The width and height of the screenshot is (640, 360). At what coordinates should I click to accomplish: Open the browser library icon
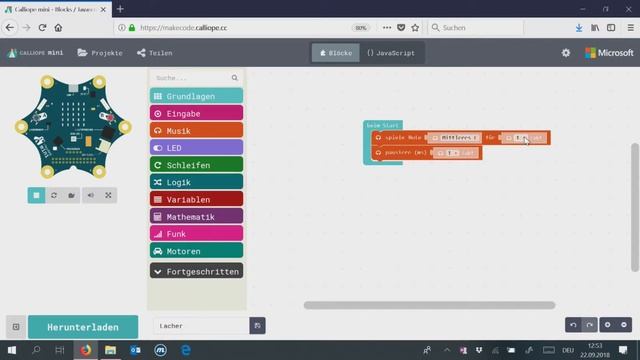point(595,28)
